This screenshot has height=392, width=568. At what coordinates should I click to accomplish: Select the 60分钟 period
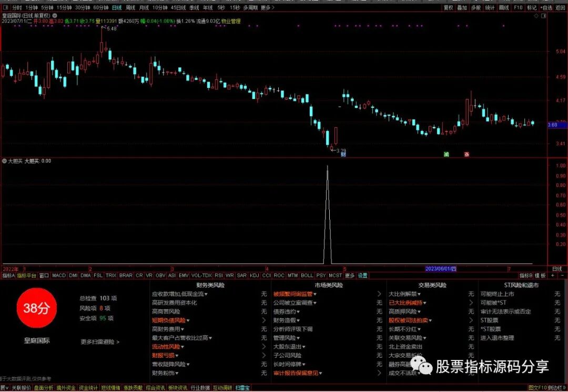(x=100, y=7)
